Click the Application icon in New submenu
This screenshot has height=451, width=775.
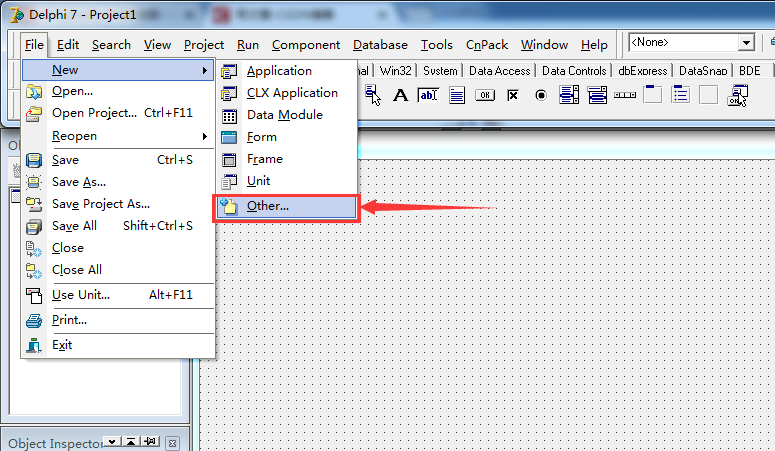pos(229,71)
